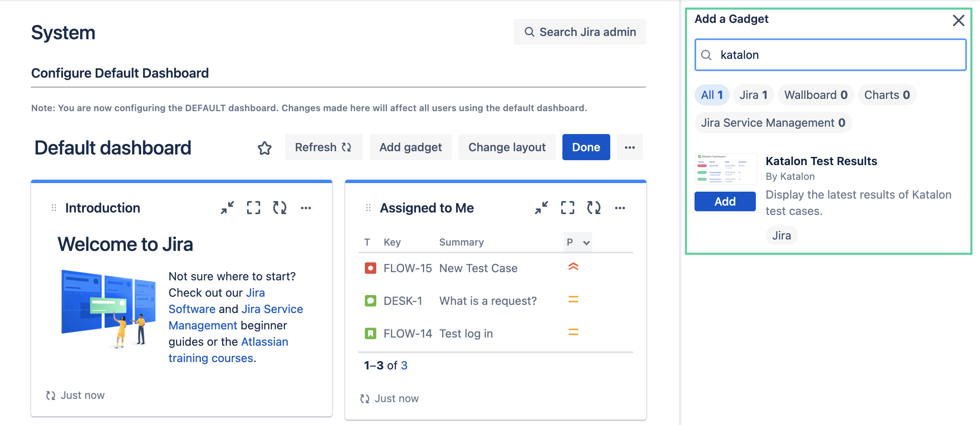Filter gadgets by Jira category
Screen dimensions: 980x425
753,95
